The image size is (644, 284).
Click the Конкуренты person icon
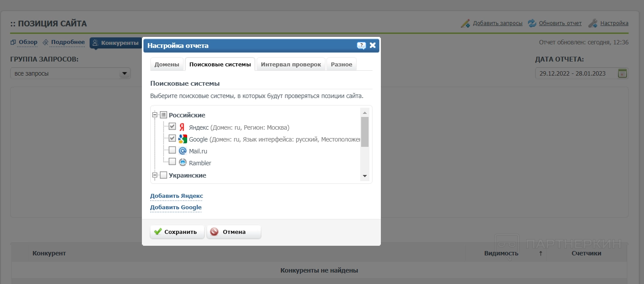(x=95, y=43)
